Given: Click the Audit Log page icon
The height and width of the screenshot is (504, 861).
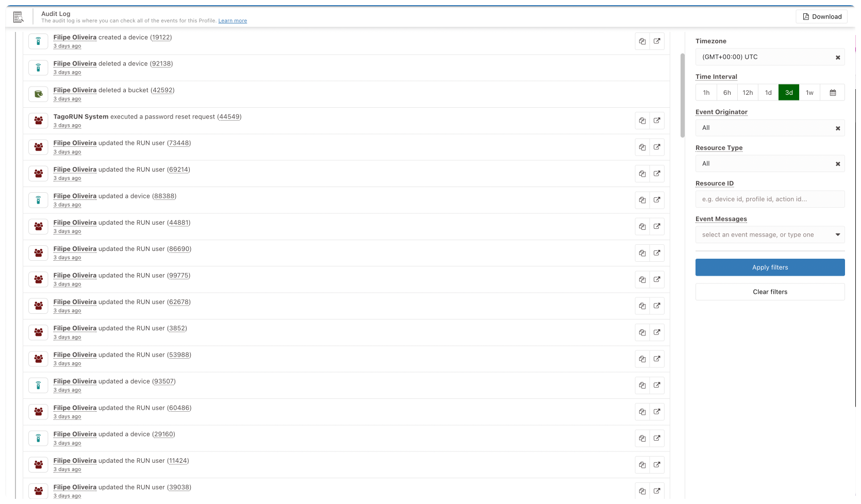Looking at the screenshot, I should [19, 17].
